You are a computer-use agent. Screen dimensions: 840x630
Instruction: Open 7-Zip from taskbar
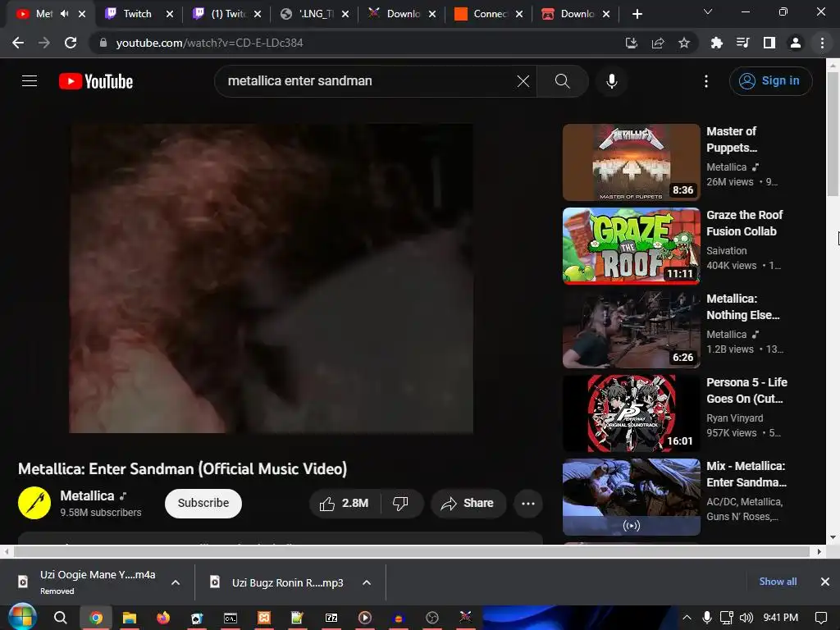click(331, 618)
